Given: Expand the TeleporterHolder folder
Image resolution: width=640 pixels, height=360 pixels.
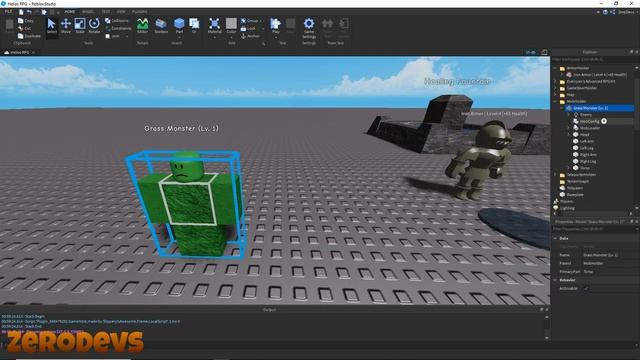Looking at the screenshot, I should [555, 175].
